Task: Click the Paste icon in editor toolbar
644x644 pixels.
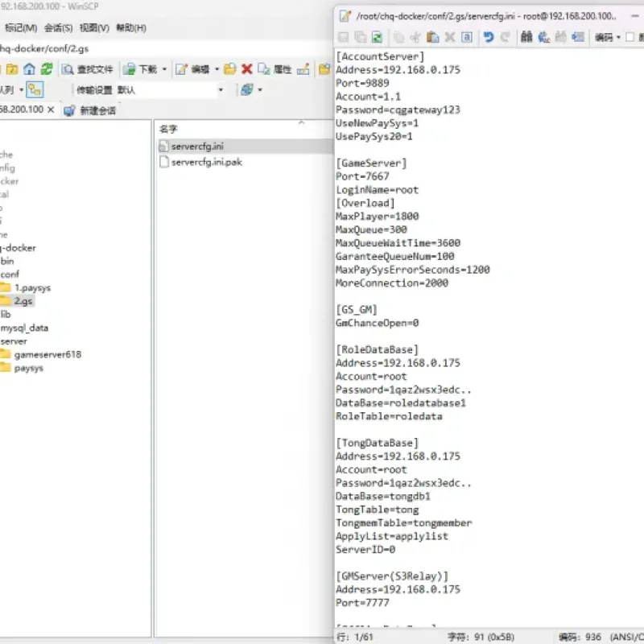Action: click(432, 37)
